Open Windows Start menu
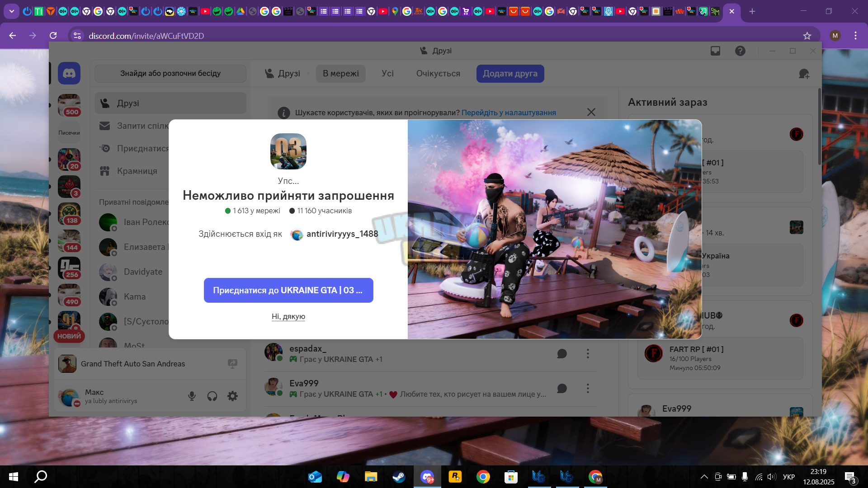The image size is (868, 488). 14,477
